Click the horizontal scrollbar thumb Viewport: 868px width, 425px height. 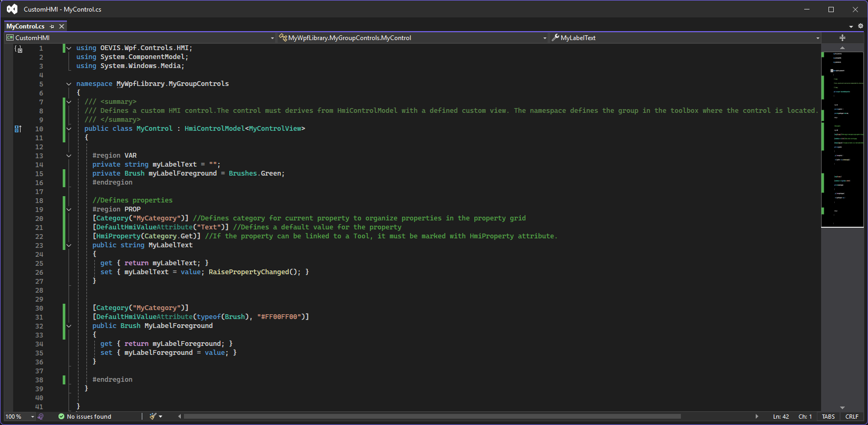[432, 417]
